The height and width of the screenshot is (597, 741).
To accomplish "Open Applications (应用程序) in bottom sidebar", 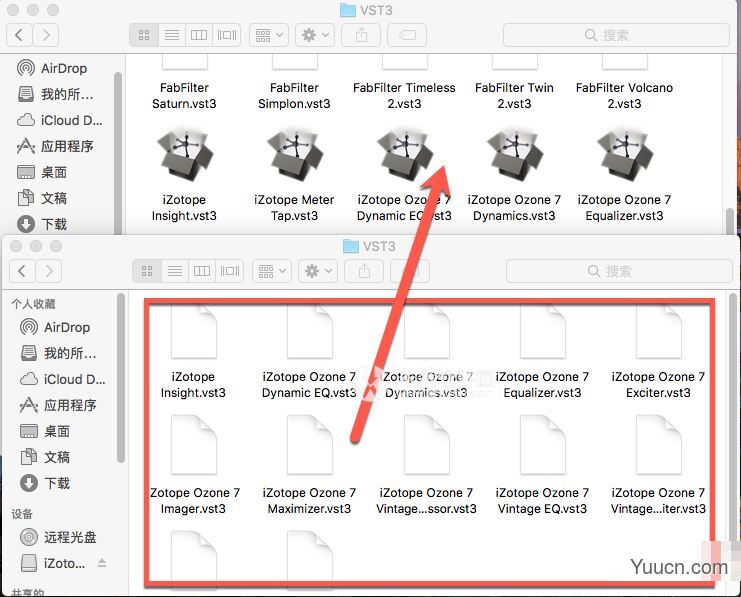I will pyautogui.click(x=58, y=406).
